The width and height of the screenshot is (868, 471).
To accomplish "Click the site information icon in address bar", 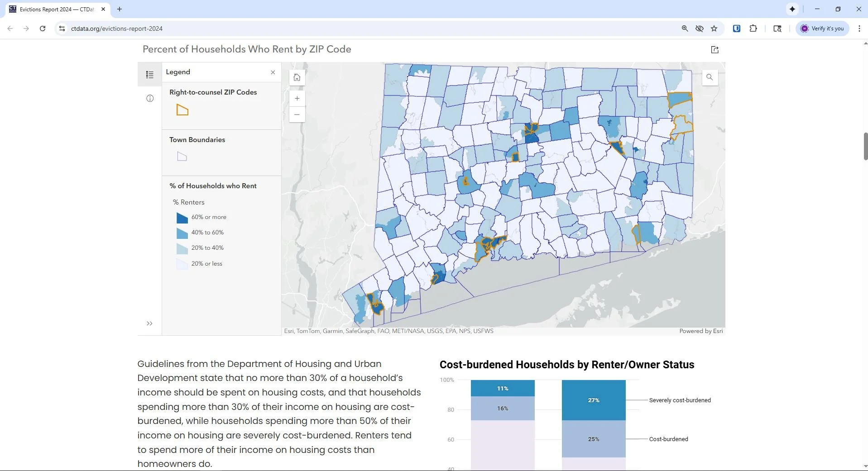I will coord(62,29).
